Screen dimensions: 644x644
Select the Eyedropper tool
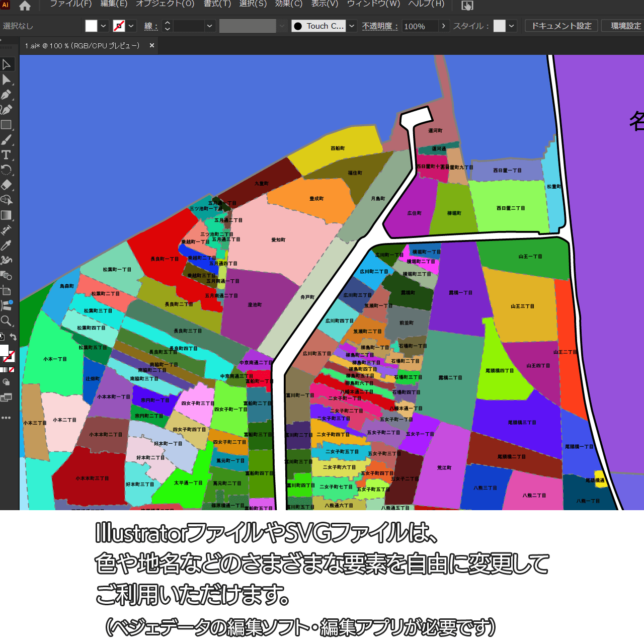pos(7,246)
